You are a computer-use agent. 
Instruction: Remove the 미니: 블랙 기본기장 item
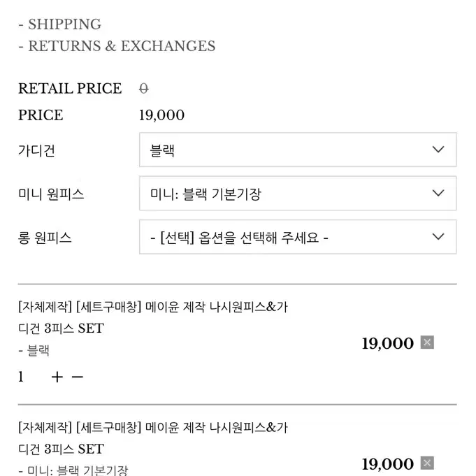coord(427,463)
